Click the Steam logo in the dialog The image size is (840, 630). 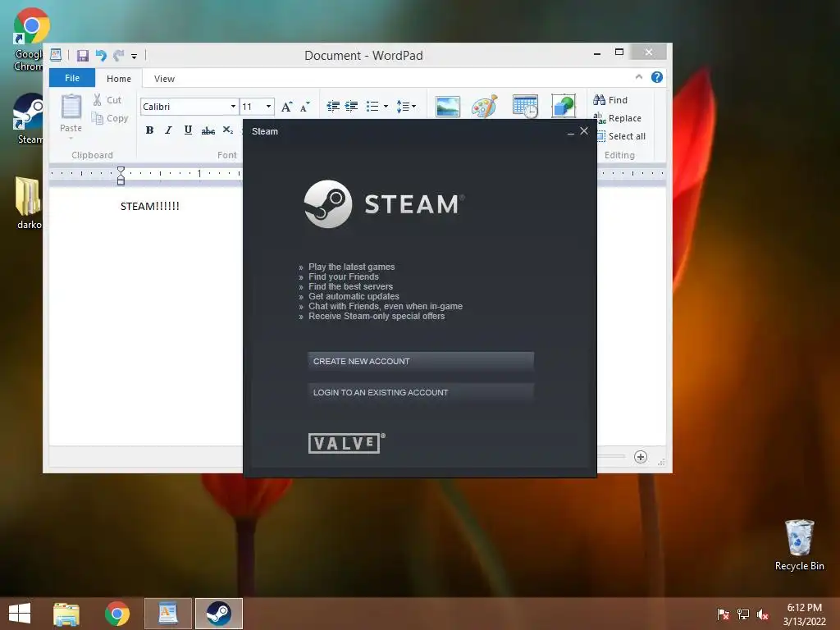click(384, 204)
